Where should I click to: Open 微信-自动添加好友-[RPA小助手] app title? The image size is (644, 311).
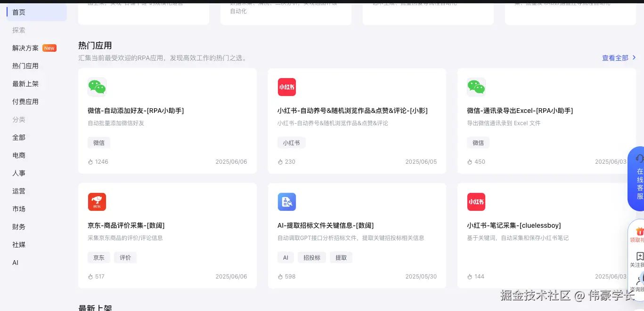[136, 111]
